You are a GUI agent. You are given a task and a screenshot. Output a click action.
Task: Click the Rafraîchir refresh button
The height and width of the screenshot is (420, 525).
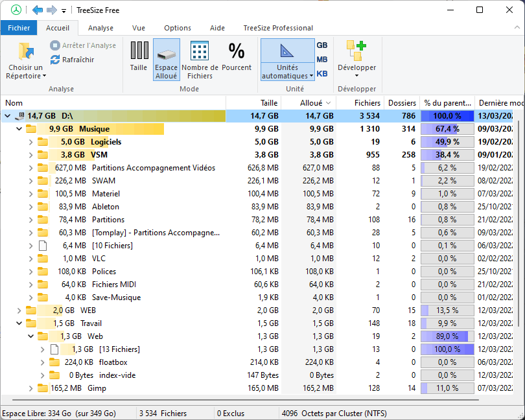73,60
